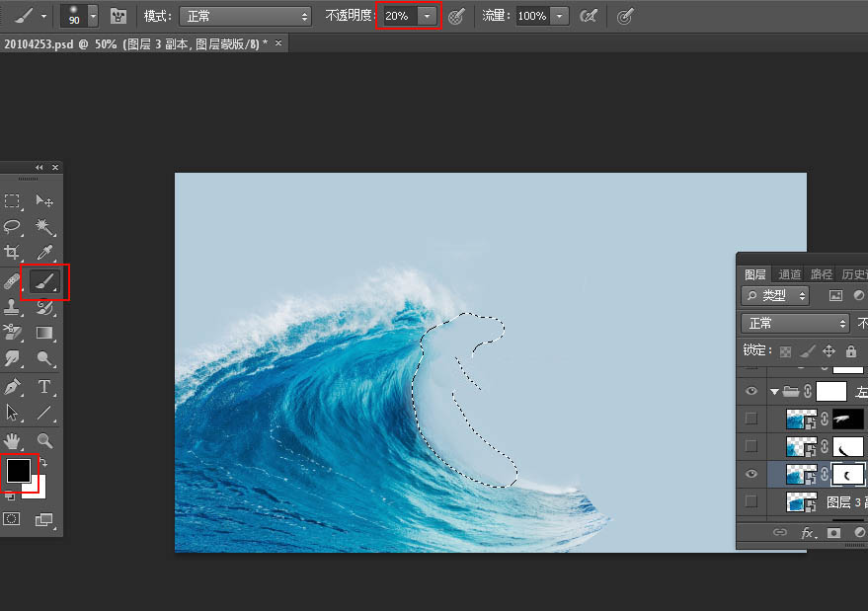Select the Eyedropper tool
Viewport: 868px width, 611px height.
pyautogui.click(x=44, y=253)
